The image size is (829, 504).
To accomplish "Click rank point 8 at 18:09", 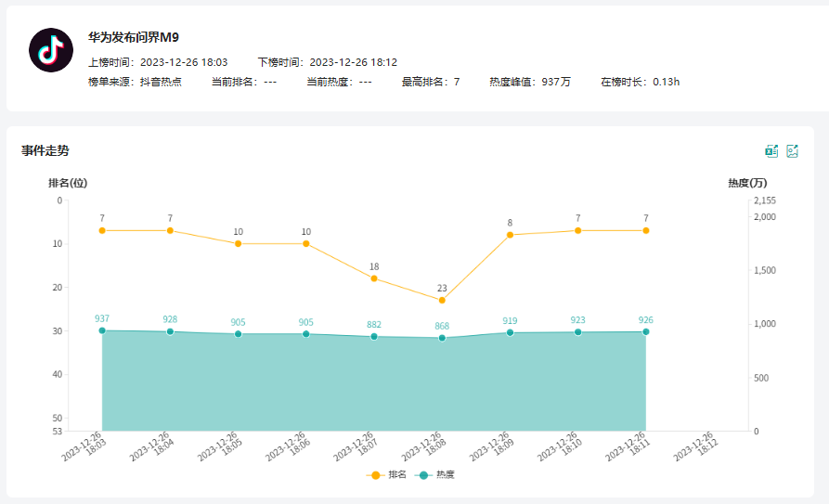I will coord(510,235).
